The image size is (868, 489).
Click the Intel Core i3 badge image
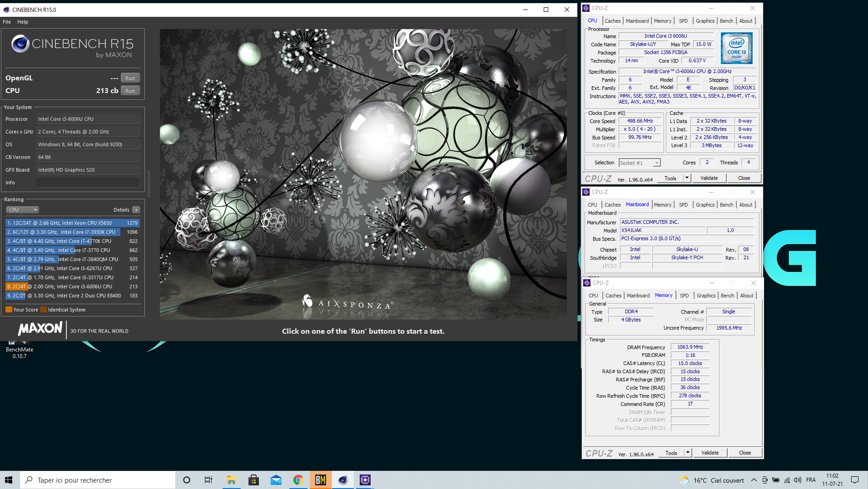click(x=736, y=48)
